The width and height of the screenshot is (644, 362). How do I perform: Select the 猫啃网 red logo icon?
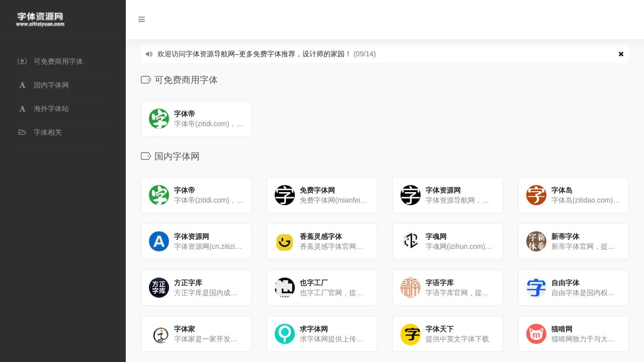(x=536, y=334)
